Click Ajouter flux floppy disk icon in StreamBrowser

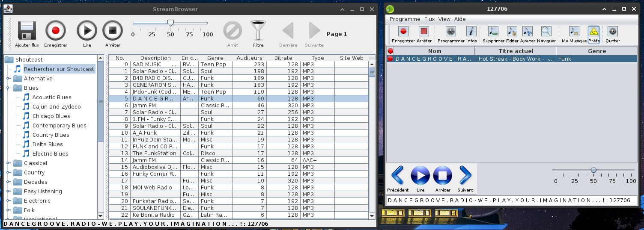(27, 31)
